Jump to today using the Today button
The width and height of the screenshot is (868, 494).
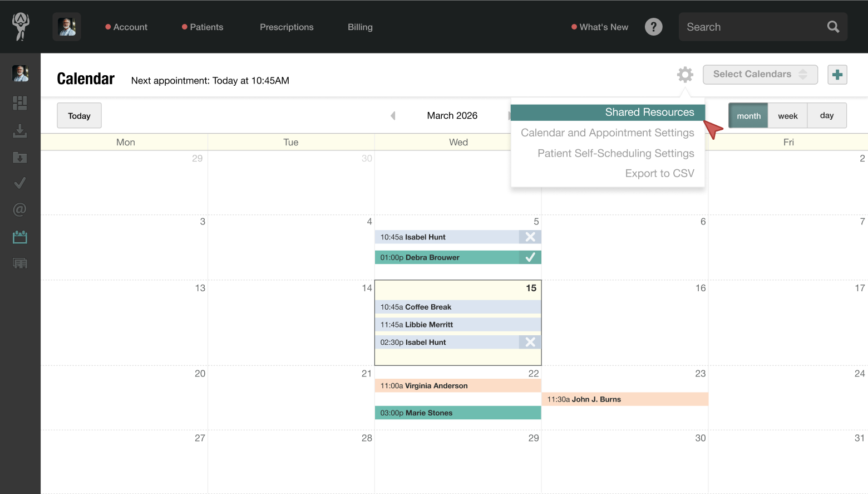[78, 115]
